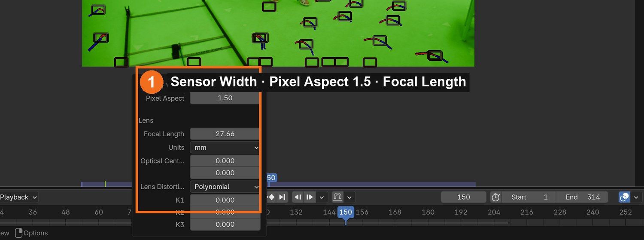Open the Playback popover menu
644x240 pixels.
coord(18,197)
